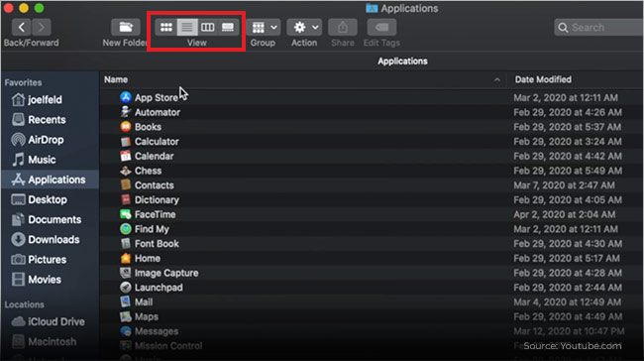Viewport: 644px width, 361px height.
Task: Switch to icon view
Action: tap(166, 28)
